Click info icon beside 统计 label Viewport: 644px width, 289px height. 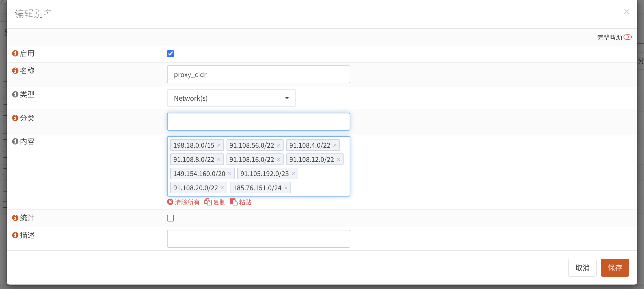(15, 218)
